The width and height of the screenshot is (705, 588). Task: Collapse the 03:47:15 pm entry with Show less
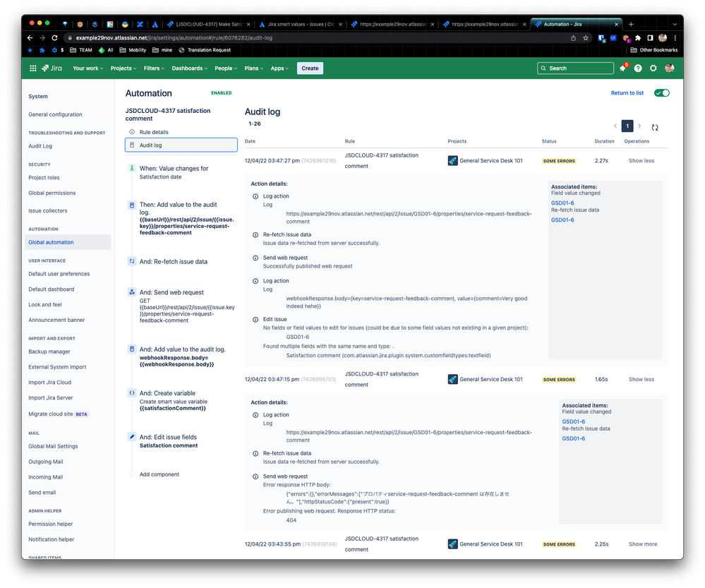(641, 379)
